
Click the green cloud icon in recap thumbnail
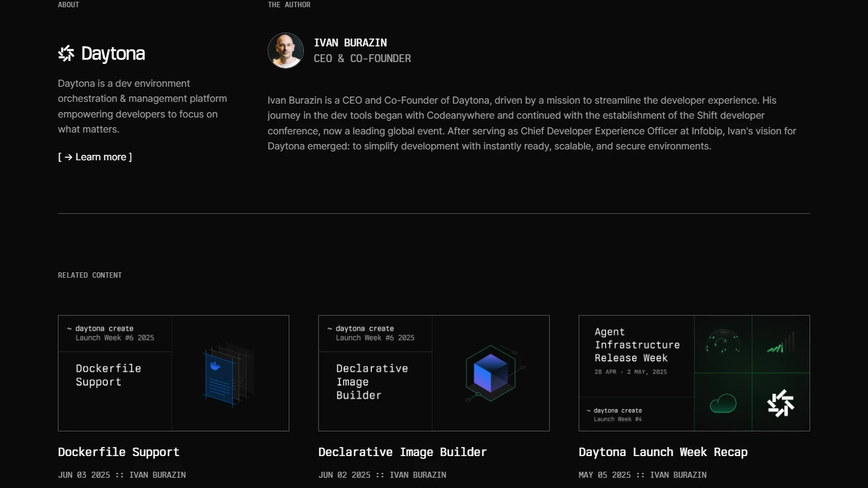[723, 403]
